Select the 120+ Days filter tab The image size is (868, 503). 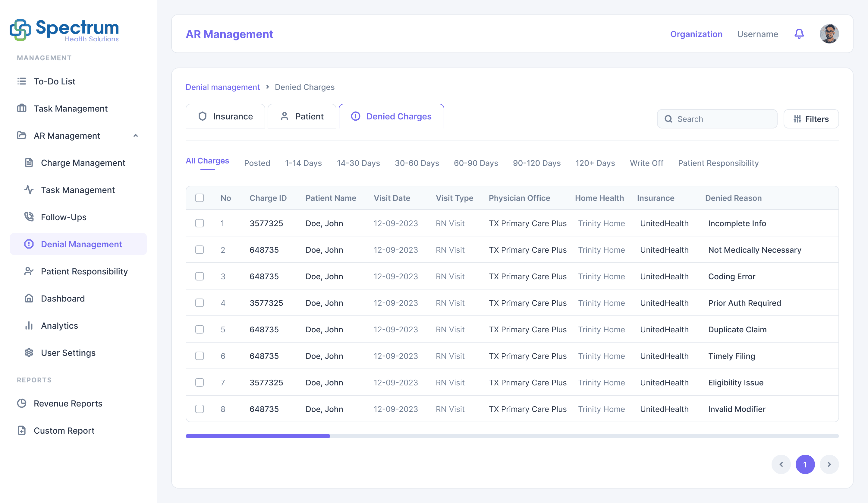pyautogui.click(x=595, y=163)
